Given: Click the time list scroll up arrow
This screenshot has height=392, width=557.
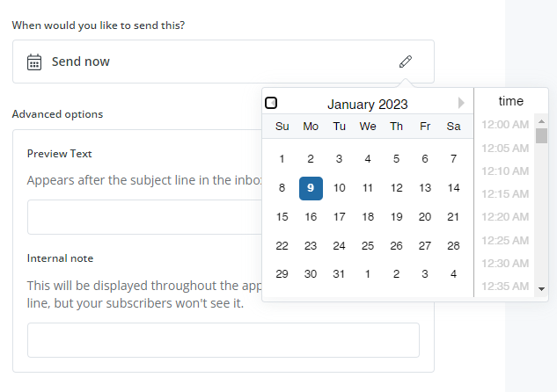Looking at the screenshot, I should 541,121.
